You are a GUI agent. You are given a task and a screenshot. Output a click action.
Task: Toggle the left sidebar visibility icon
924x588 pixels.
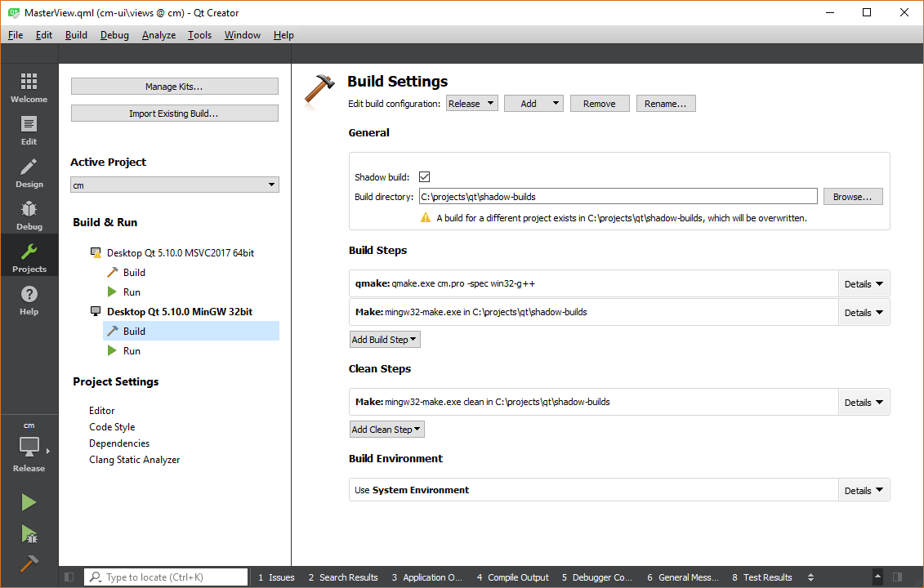pos(69,577)
